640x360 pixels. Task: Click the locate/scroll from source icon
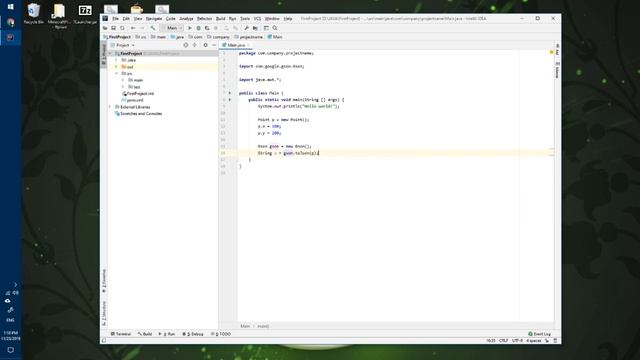(x=186, y=45)
